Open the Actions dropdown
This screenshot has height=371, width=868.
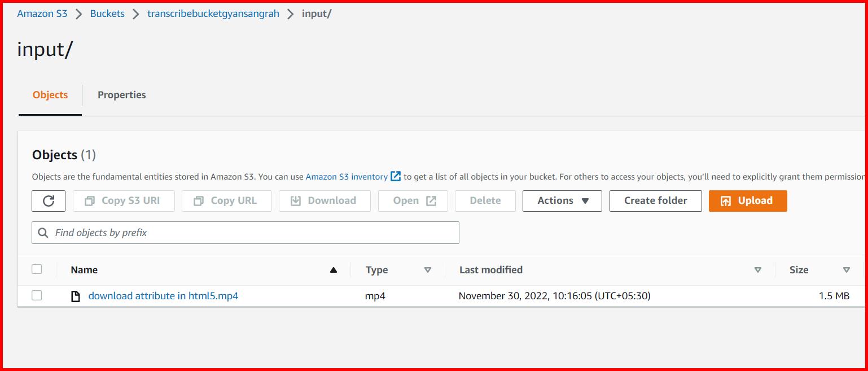point(562,200)
